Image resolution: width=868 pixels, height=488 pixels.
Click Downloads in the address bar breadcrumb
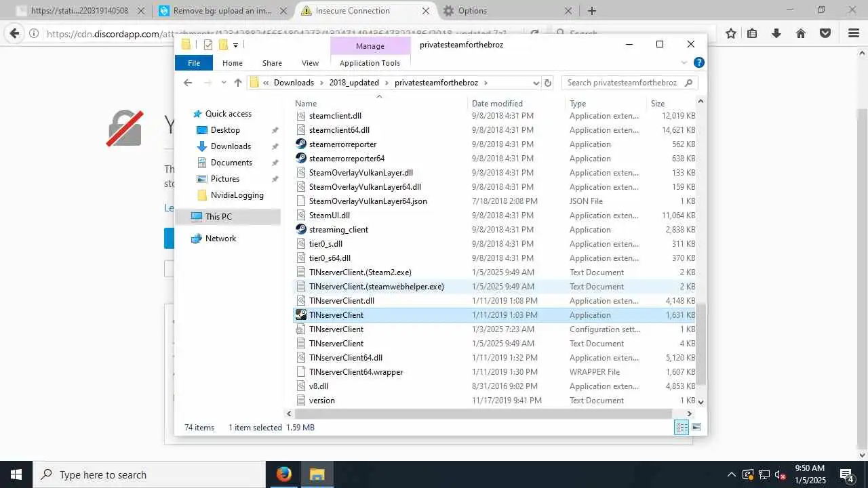coord(294,83)
